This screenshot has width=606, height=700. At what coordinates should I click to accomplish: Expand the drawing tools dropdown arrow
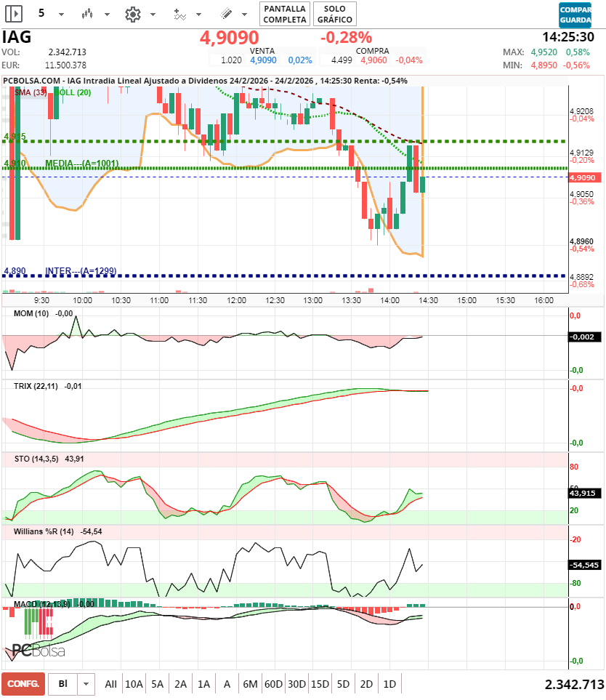pyautogui.click(x=245, y=15)
